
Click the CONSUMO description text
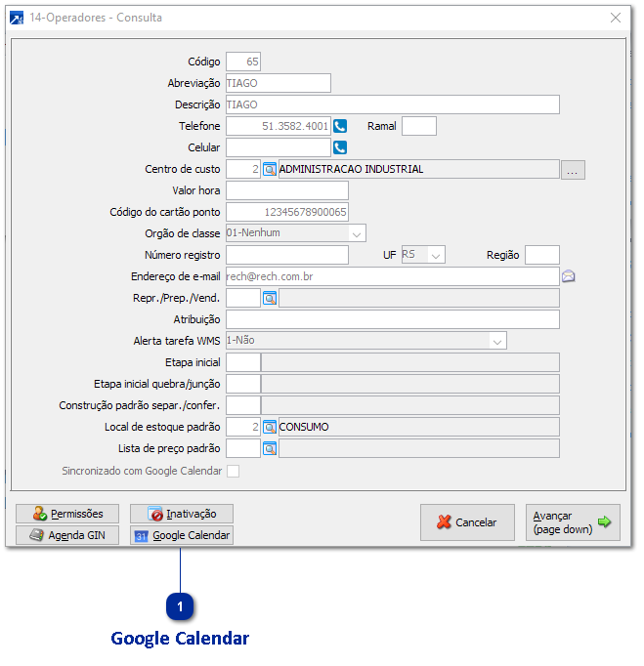pyautogui.click(x=304, y=428)
